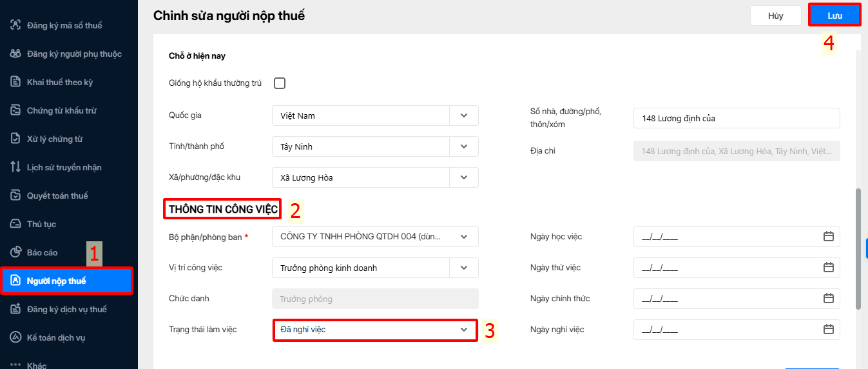Click the vertical scrollbar thumb
The width and height of the screenshot is (868, 369).
click(858, 248)
